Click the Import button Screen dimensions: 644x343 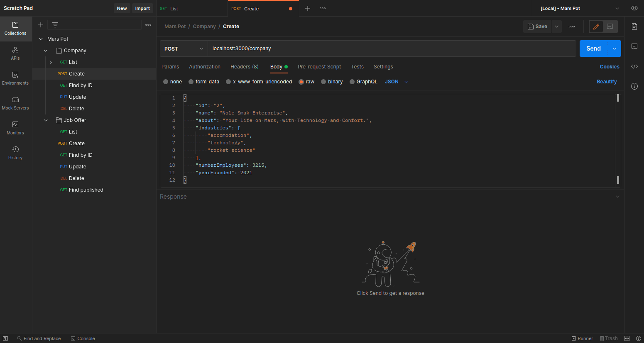click(x=142, y=8)
